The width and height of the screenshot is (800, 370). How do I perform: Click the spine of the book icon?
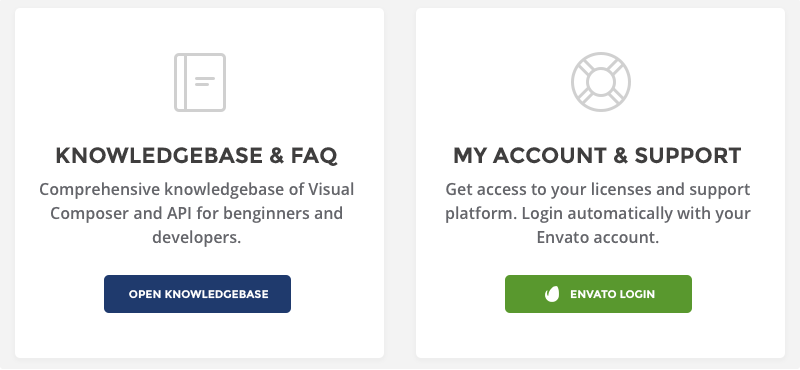click(180, 82)
